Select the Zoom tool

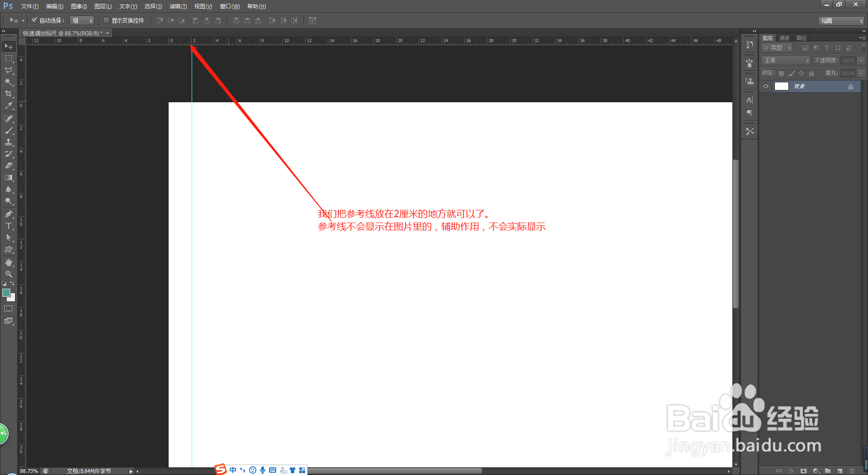pyautogui.click(x=9, y=274)
